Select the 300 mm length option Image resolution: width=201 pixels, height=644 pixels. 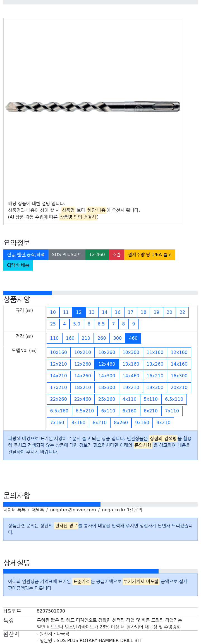(x=118, y=338)
